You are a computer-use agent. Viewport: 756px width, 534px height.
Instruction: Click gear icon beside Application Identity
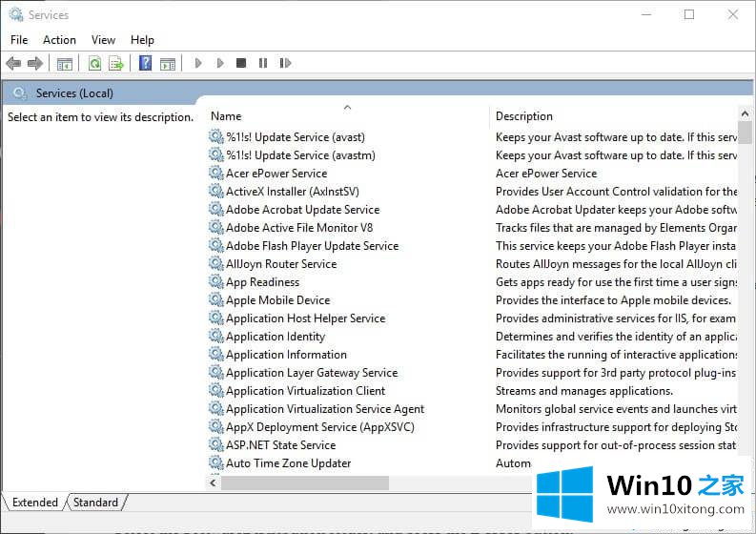215,337
